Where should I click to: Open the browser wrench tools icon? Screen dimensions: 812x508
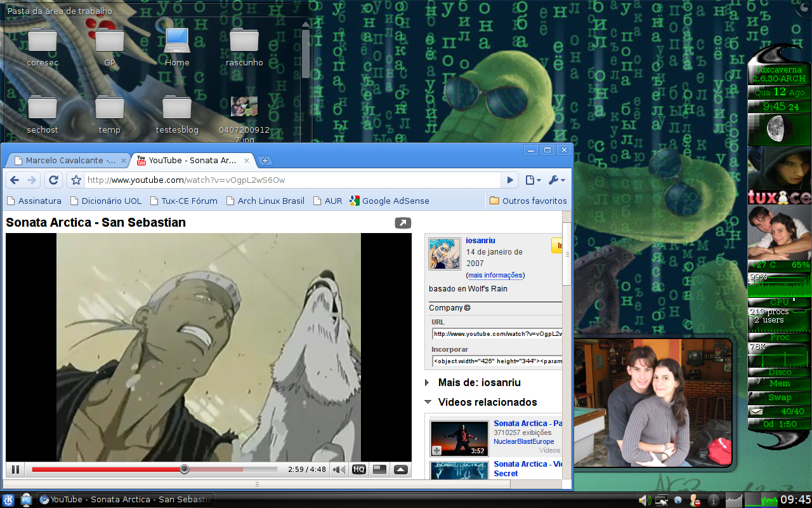click(554, 180)
